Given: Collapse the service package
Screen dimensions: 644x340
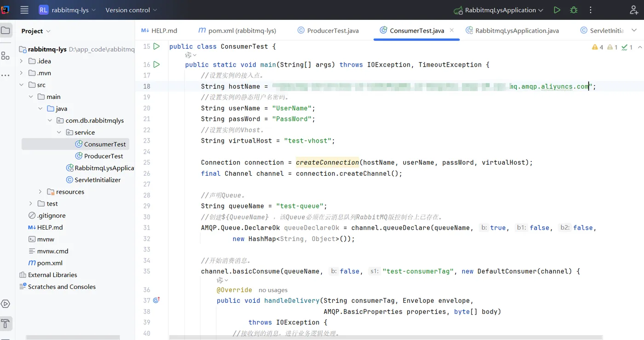Looking at the screenshot, I should [59, 133].
